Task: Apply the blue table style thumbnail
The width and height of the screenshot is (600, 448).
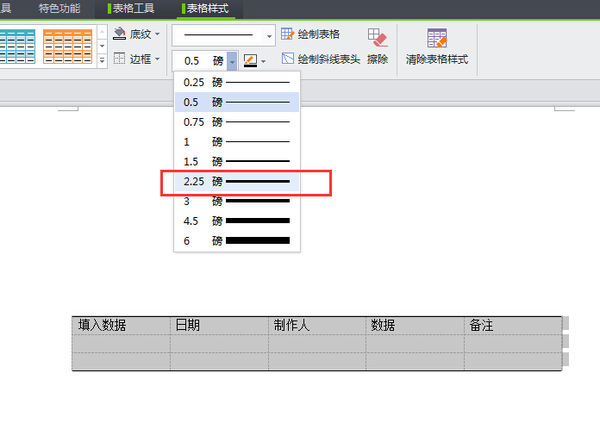Action: coord(18,46)
